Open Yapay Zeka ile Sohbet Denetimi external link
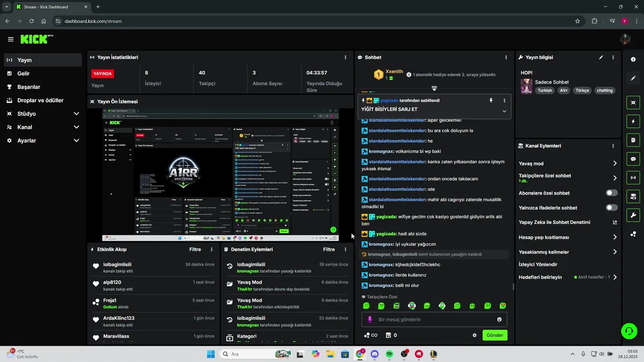Image resolution: width=644 pixels, height=362 pixels. (615, 222)
